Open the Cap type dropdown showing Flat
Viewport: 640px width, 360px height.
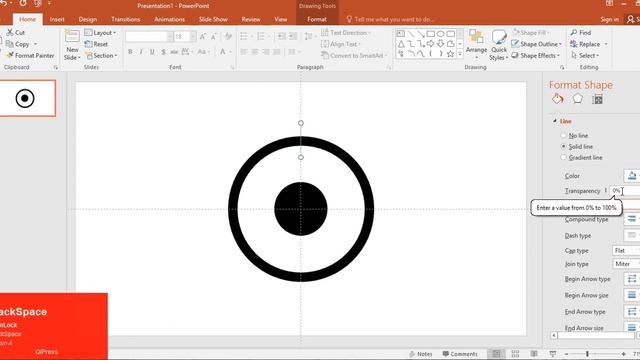tap(626, 250)
